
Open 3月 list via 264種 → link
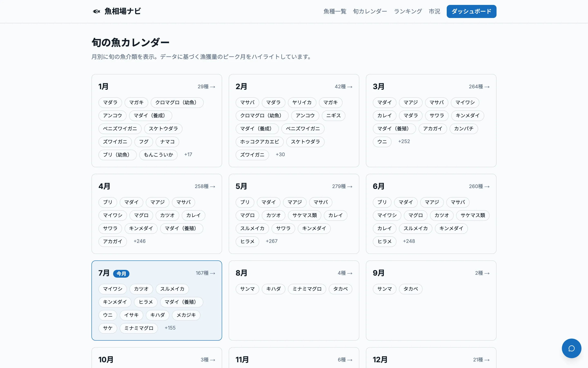pyautogui.click(x=479, y=87)
